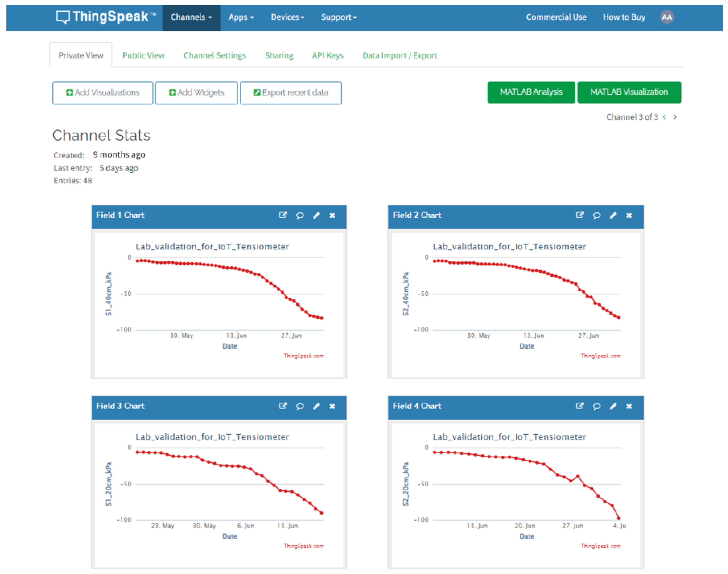Click ThingSpeak.com link in Field 2 chart

point(600,356)
